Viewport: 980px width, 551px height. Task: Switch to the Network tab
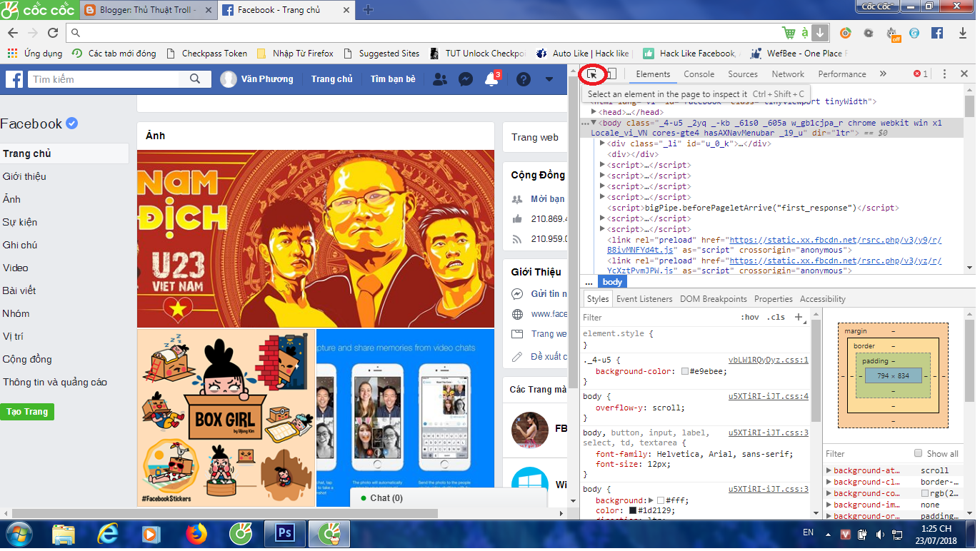788,74
